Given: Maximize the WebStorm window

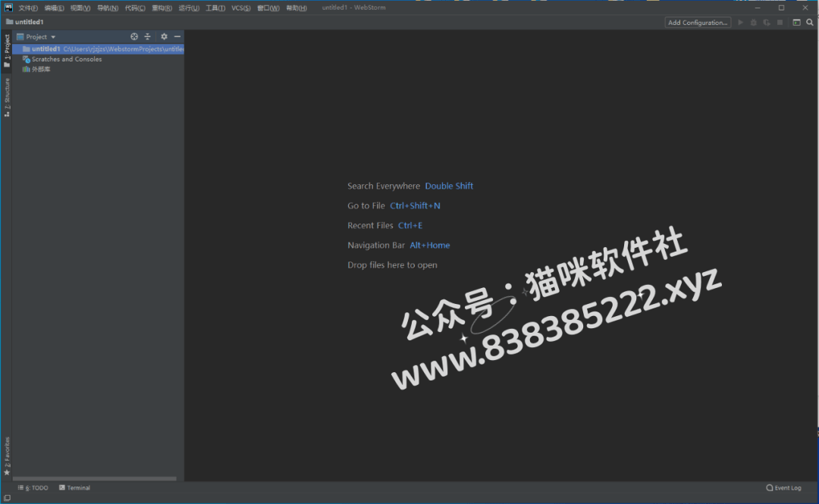Looking at the screenshot, I should (781, 8).
